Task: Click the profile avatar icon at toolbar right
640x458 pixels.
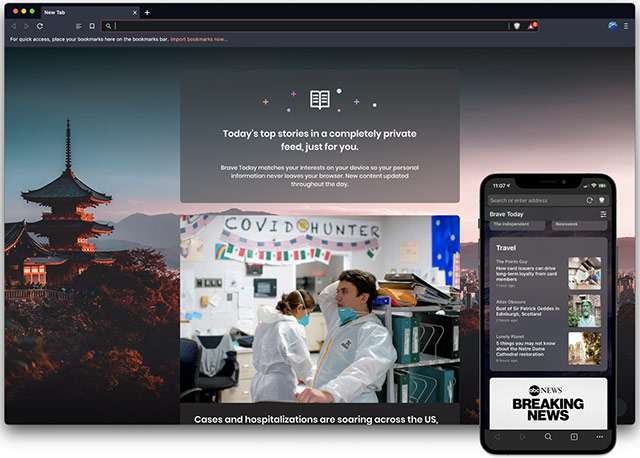Action: pos(612,25)
